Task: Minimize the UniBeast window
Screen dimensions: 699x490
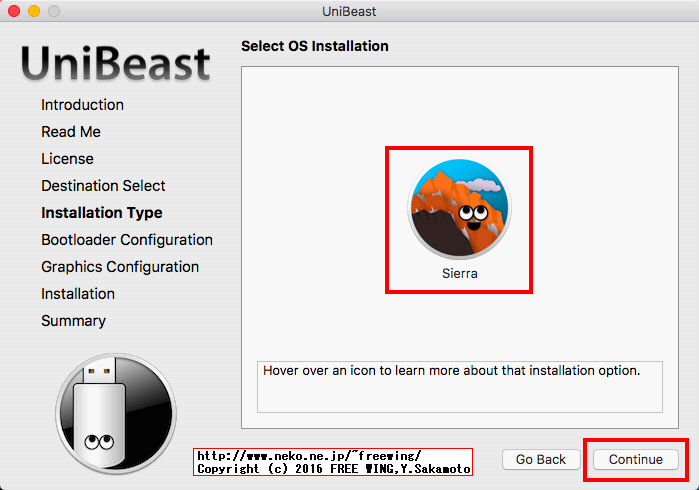Action: pos(34,11)
